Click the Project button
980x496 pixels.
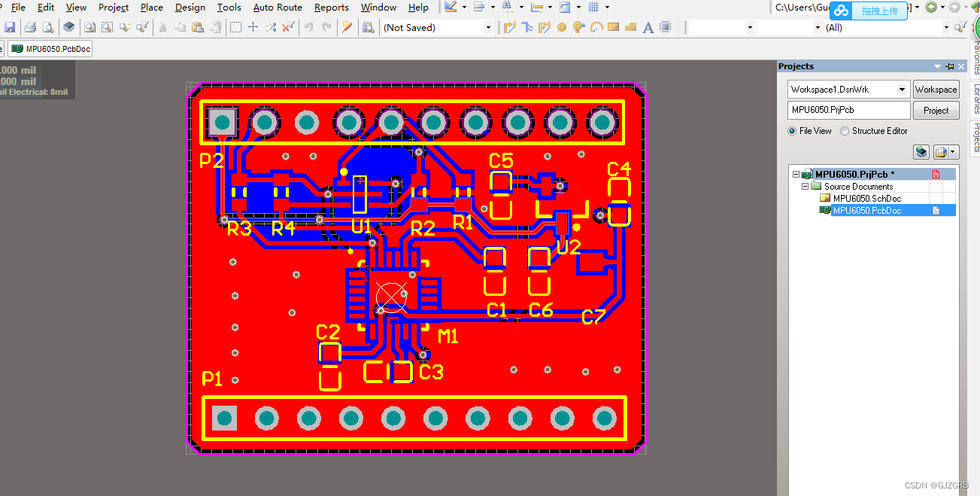coord(936,110)
